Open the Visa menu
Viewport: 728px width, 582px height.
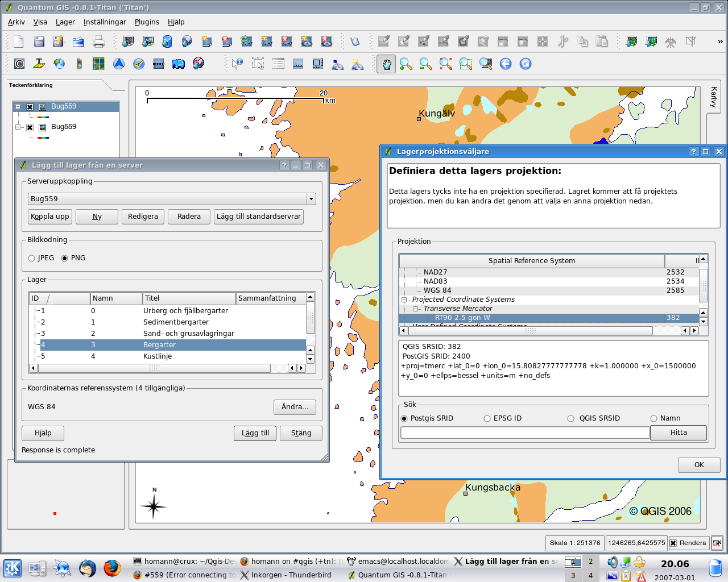[x=40, y=22]
